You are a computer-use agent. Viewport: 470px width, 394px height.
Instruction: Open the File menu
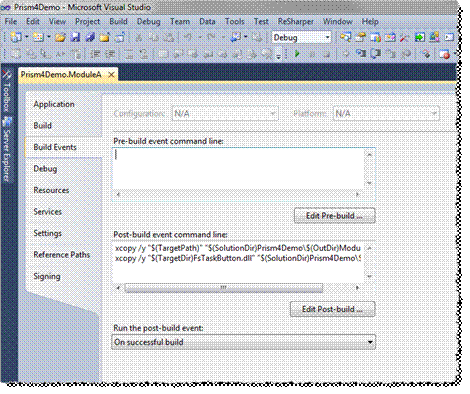point(11,22)
